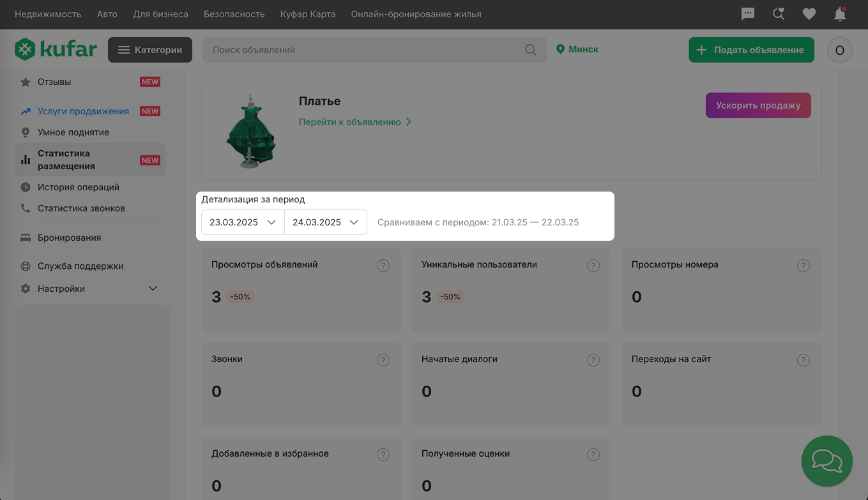Click Статистика звонков phone icon
This screenshot has width=868, height=500.
point(26,208)
